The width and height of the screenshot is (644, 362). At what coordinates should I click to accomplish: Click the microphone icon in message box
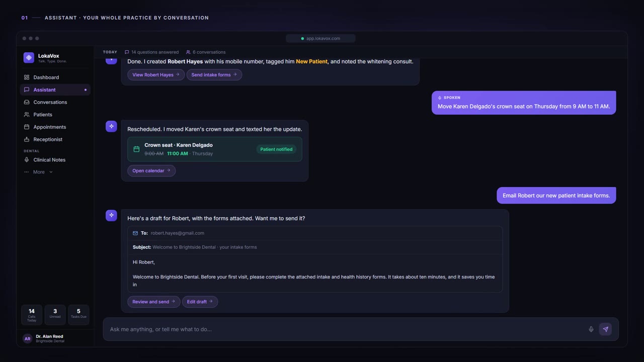coord(591,329)
